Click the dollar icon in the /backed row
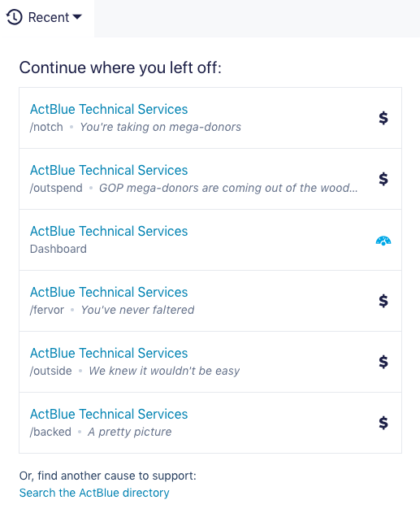This screenshot has width=420, height=513. (383, 423)
